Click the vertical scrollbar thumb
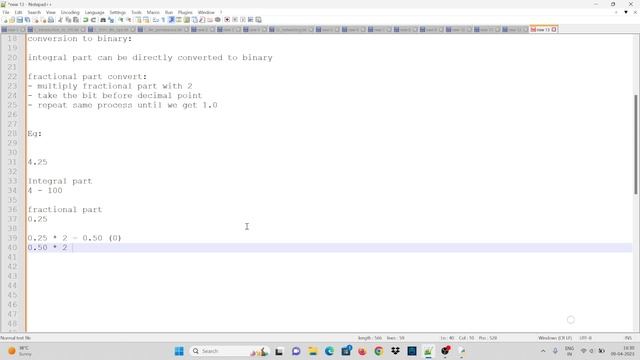Screen dimensions: 640x360 (x=636, y=144)
